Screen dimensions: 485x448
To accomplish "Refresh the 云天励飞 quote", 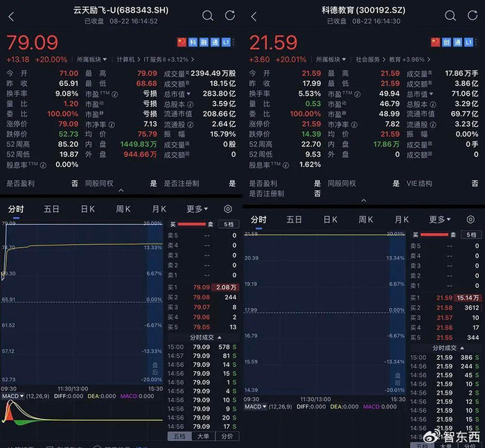I will point(230,15).
